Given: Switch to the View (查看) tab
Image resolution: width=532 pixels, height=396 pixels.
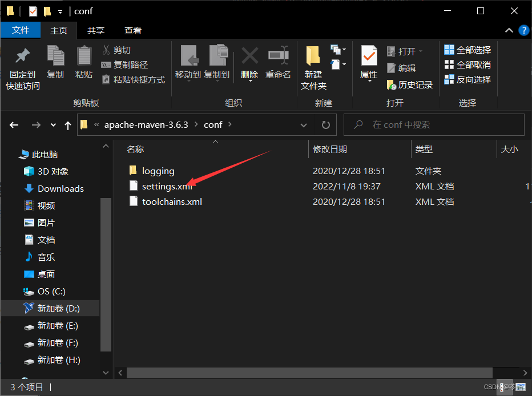Looking at the screenshot, I should tap(132, 30).
